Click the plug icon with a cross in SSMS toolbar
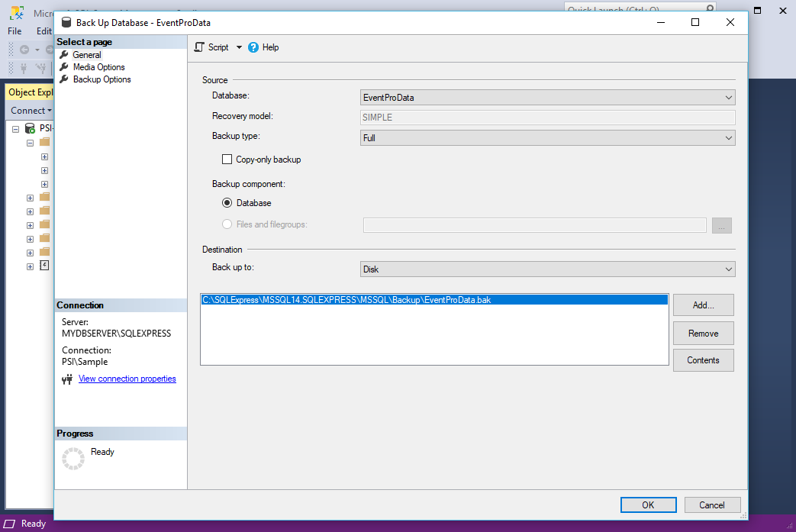The width and height of the screenshot is (796, 532). [40, 68]
